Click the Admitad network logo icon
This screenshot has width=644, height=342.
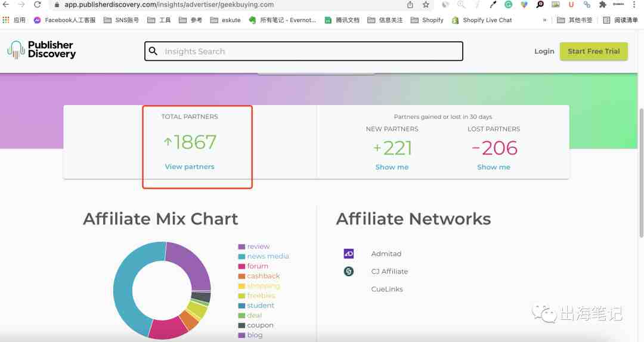click(x=349, y=254)
